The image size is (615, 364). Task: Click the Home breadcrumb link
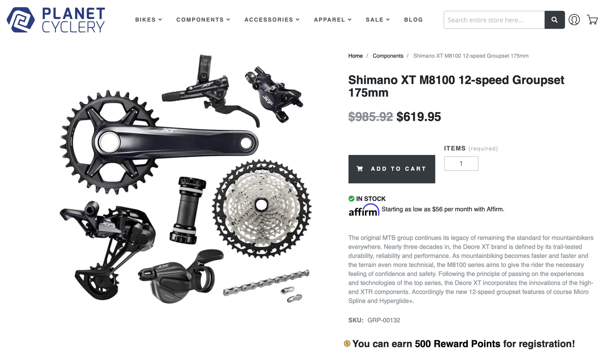355,56
